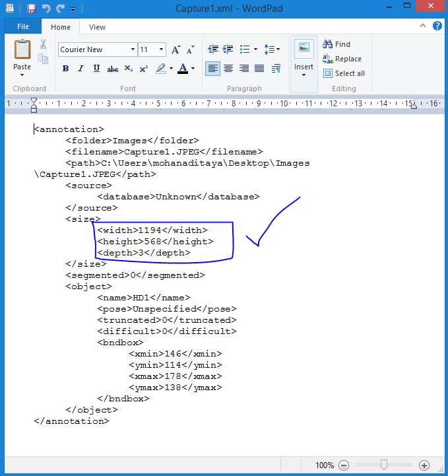This screenshot has width=448, height=476.
Task: Toggle superscript formatting
Action: coord(144,69)
